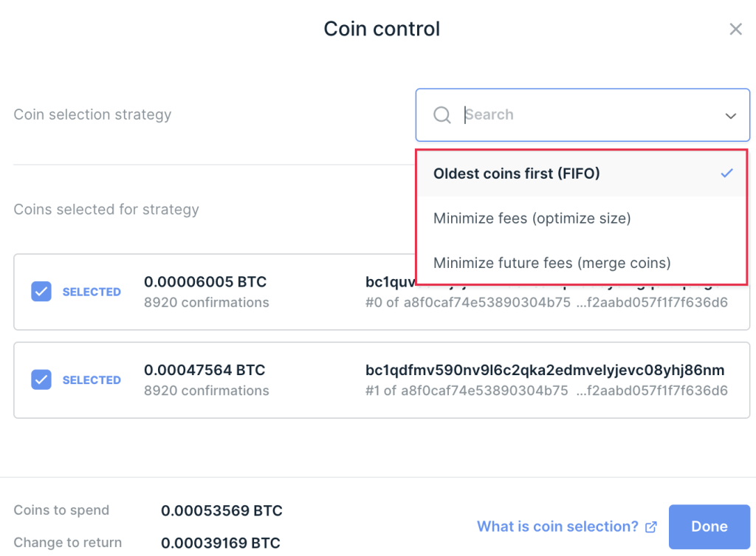Viewport: 756px width, 556px height.
Task: Uncheck the 0.00006005 BTC coin checkbox
Action: (x=41, y=292)
